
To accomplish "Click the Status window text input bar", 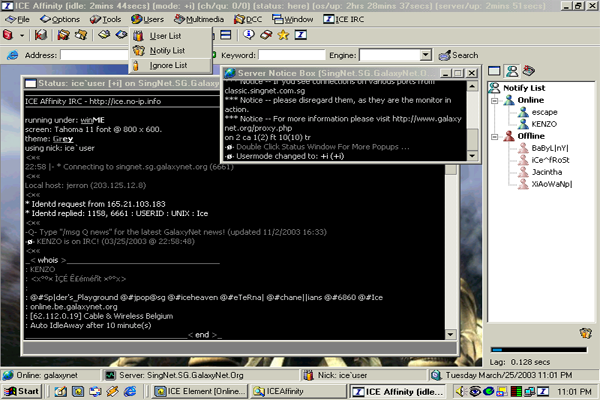I will click(x=240, y=348).
